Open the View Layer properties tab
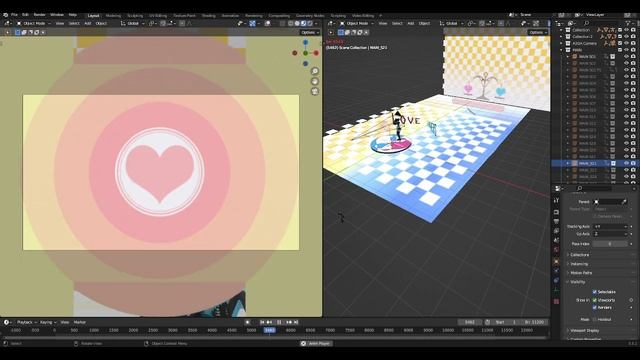 pyautogui.click(x=556, y=231)
